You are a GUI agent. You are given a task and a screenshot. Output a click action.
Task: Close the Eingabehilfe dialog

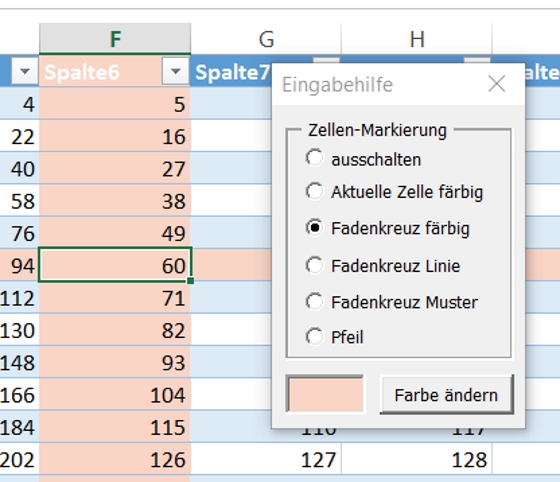pos(496,84)
